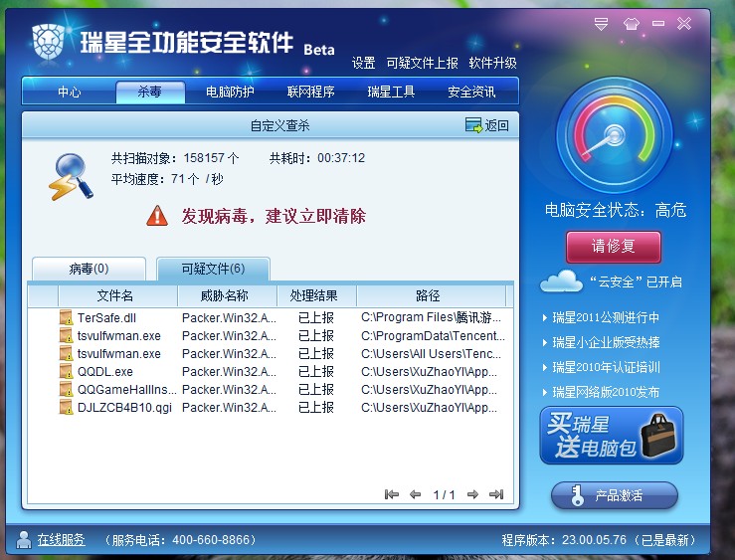Switch to 瑞星工具 tab
Screen dimensions: 735x560
coord(391,92)
